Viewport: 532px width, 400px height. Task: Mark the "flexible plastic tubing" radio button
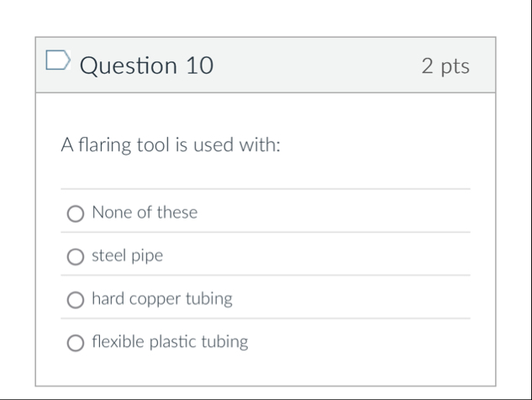76,343
